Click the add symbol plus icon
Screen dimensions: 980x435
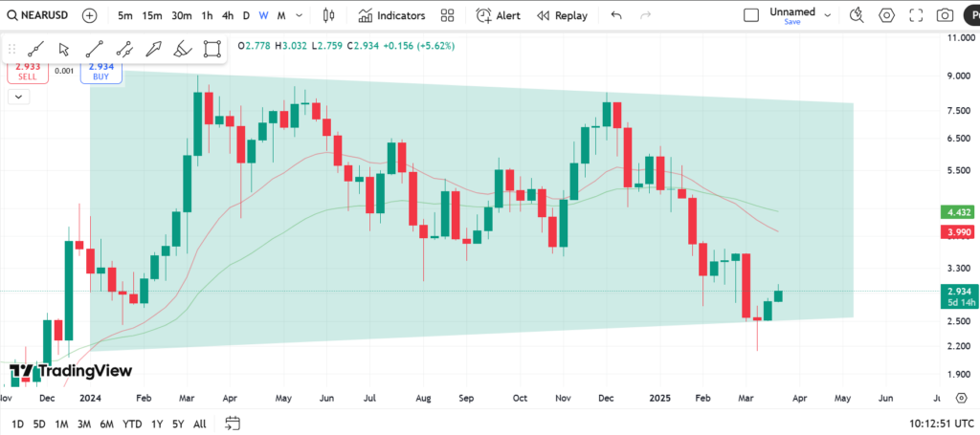click(x=89, y=15)
